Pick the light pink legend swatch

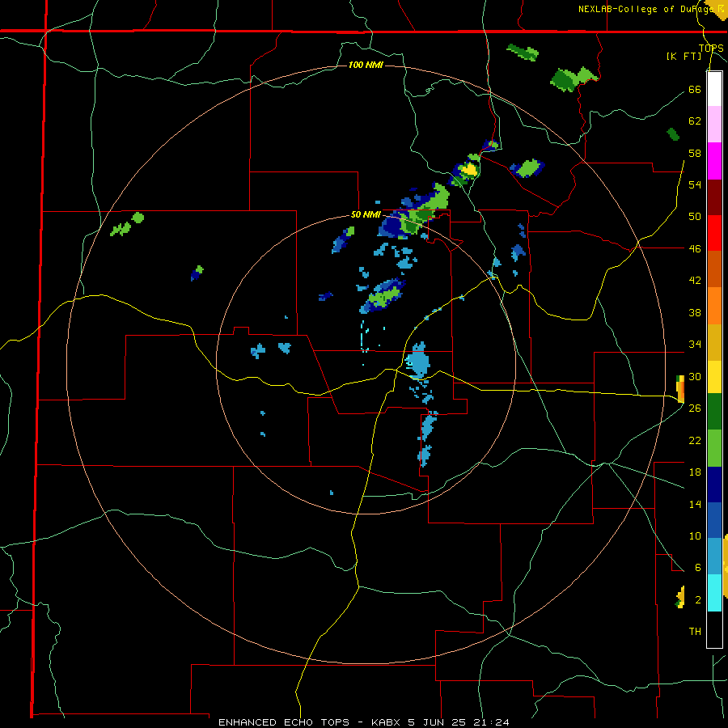click(714, 125)
